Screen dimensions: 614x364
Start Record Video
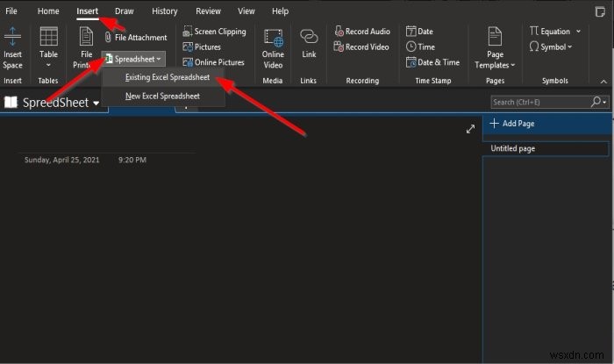[x=361, y=47]
